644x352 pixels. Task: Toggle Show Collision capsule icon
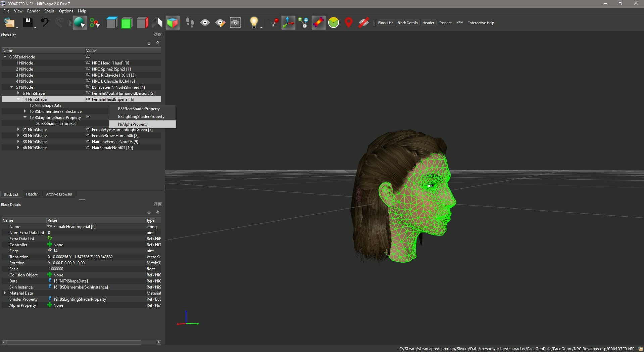pyautogui.click(x=318, y=23)
